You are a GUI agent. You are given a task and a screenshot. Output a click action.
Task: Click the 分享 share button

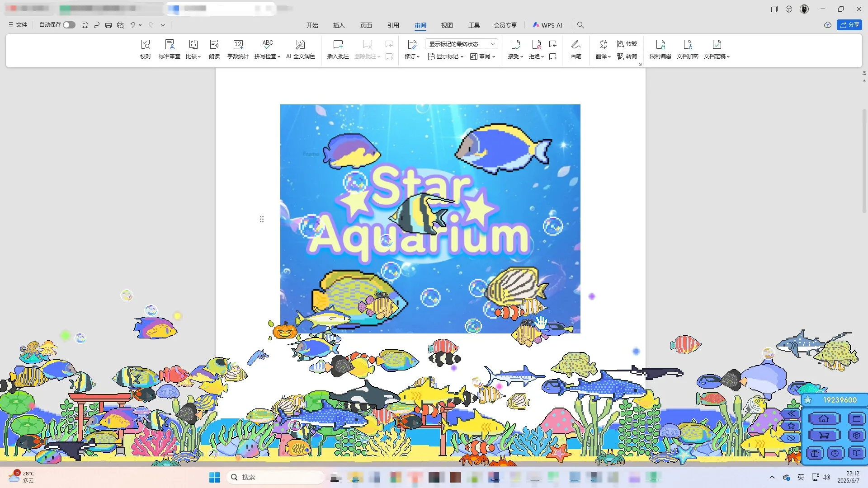tap(849, 25)
